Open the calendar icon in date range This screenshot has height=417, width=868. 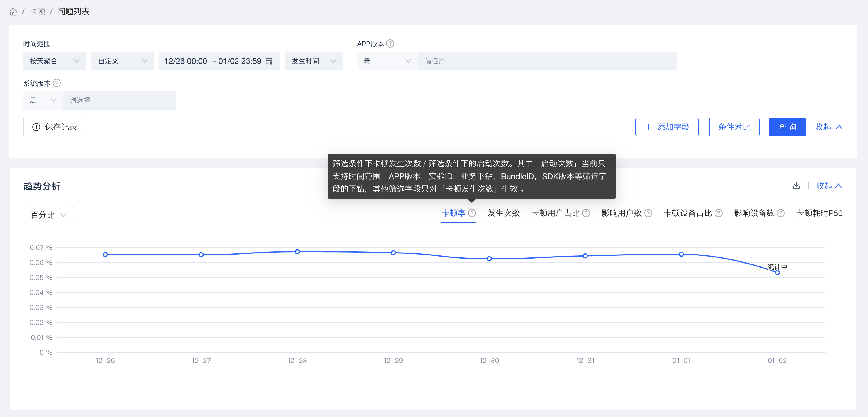[269, 61]
